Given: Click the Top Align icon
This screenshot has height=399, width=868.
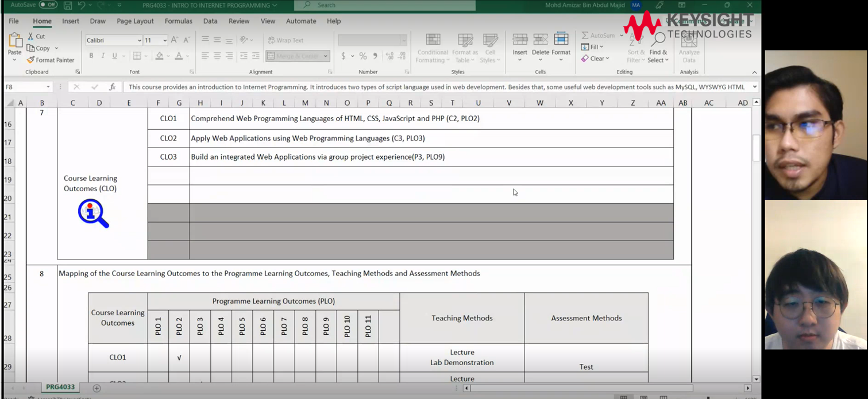Looking at the screenshot, I should [x=205, y=40].
